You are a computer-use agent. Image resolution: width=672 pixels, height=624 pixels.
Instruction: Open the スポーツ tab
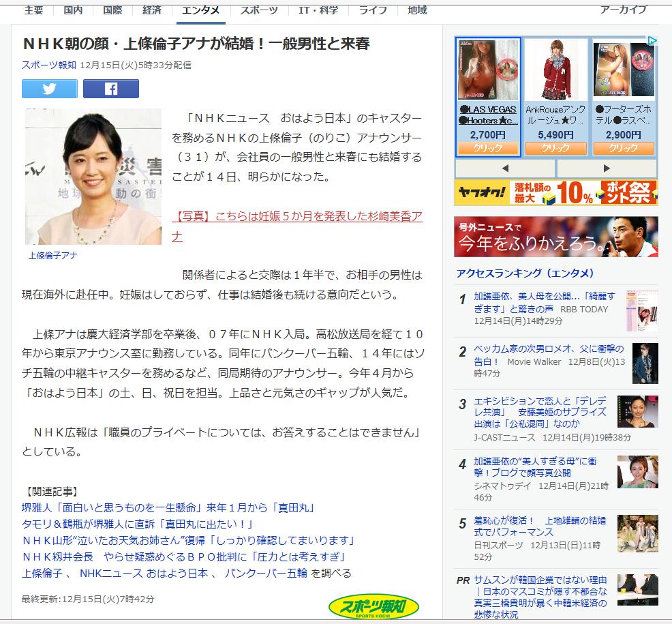[259, 10]
